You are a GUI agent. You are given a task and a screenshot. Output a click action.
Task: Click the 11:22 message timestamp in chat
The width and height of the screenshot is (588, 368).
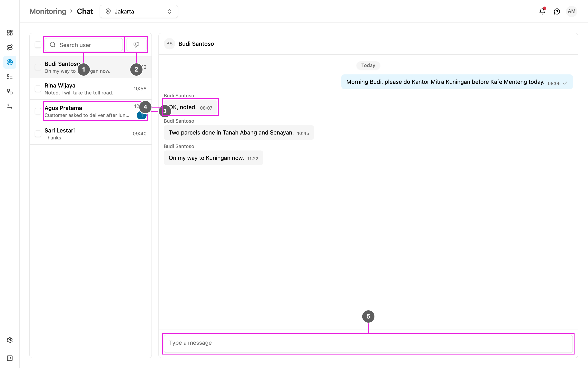(252, 159)
